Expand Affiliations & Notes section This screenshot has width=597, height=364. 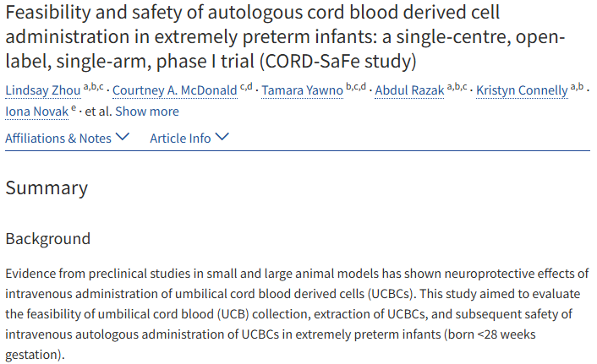pyautogui.click(x=67, y=138)
